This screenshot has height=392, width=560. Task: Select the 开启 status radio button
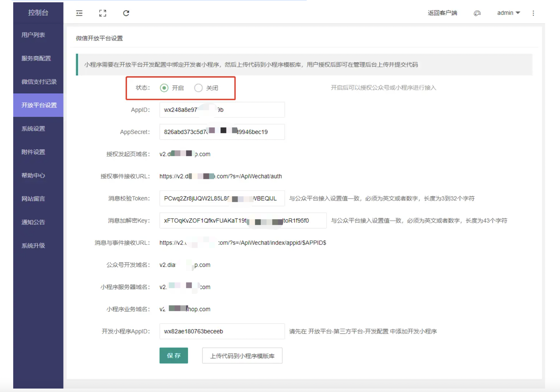164,88
